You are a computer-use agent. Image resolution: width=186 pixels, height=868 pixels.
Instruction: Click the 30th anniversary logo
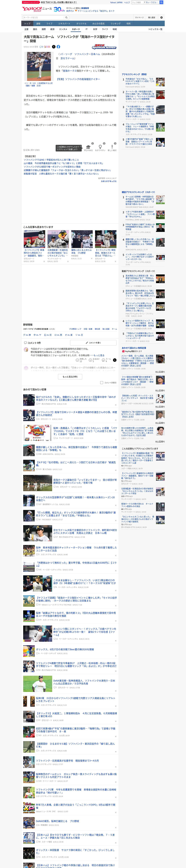(59, 9)
